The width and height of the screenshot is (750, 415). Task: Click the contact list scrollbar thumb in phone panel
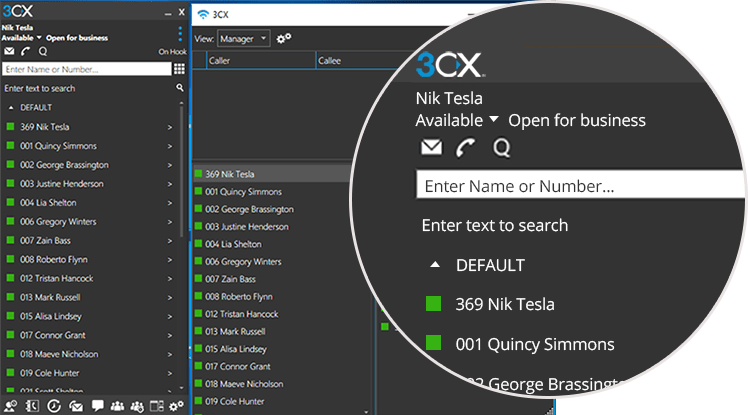(x=181, y=172)
